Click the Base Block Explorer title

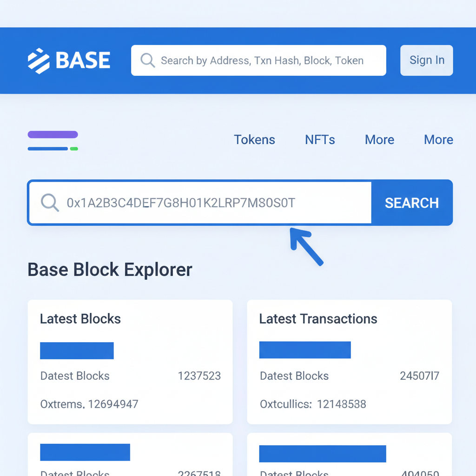pos(110,269)
